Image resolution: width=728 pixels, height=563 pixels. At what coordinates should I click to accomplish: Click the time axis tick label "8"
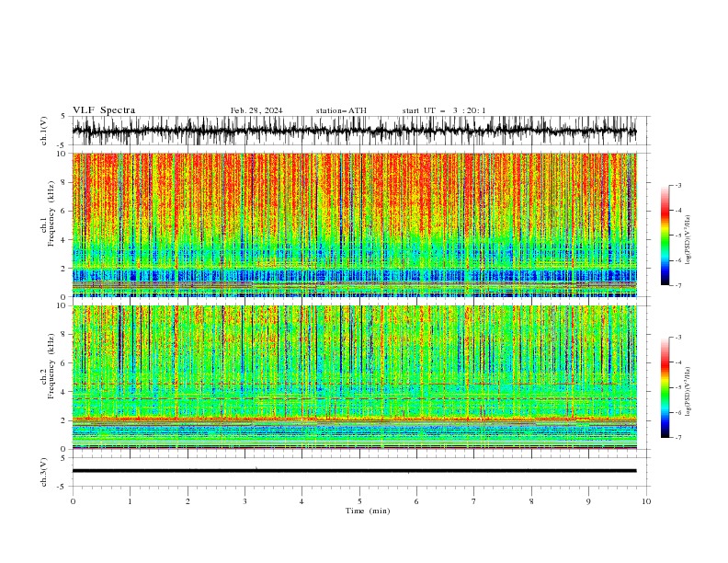click(x=531, y=501)
